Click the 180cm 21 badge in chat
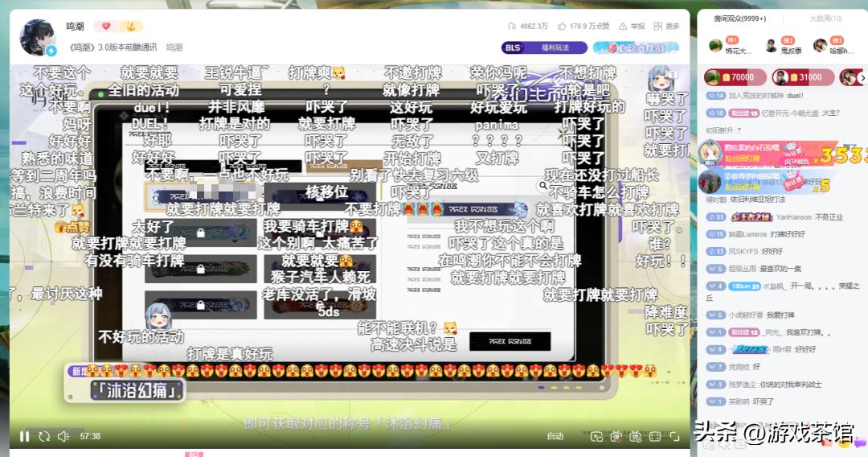The height and width of the screenshot is (457, 868). click(x=744, y=286)
